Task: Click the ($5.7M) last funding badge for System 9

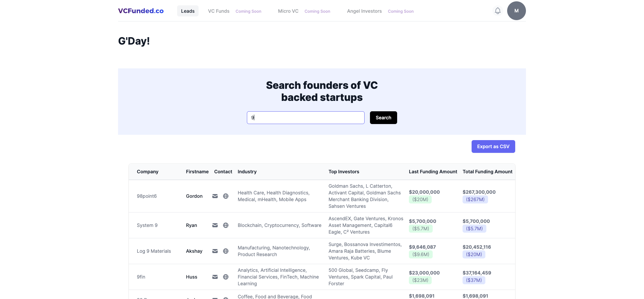Action: coord(421,229)
